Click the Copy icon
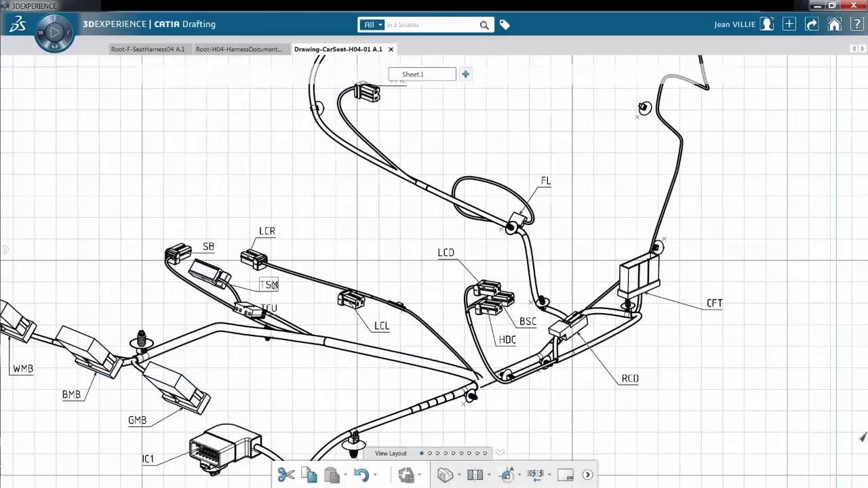 click(x=309, y=474)
